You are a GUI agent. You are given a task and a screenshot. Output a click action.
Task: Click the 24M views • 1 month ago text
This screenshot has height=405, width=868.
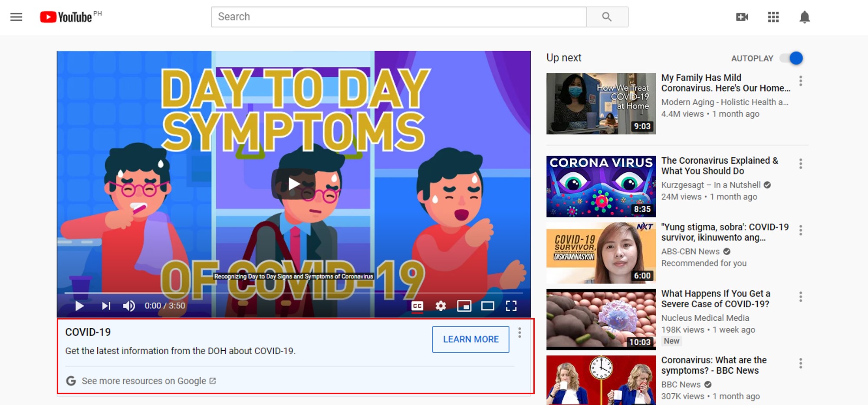coord(709,197)
